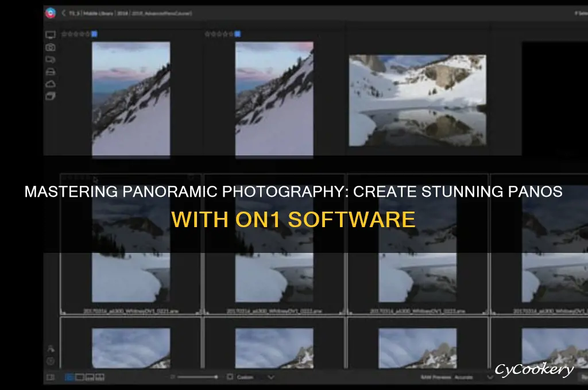Open the help icon at bottom left

point(51,361)
